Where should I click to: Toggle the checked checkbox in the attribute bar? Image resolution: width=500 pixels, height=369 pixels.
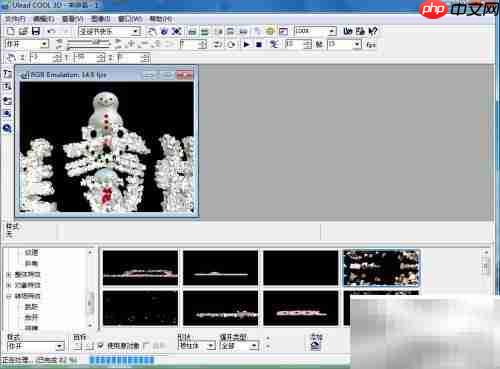coord(101,346)
